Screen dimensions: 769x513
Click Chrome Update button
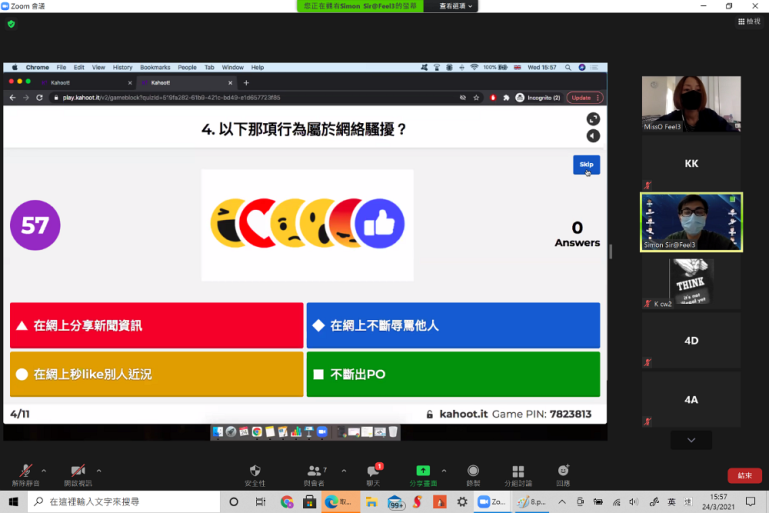584,98
